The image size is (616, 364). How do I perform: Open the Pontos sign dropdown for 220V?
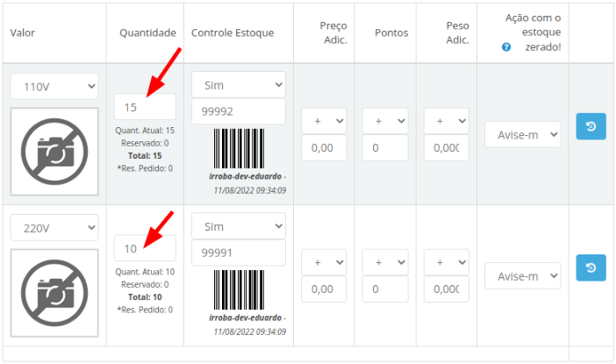coord(385,262)
